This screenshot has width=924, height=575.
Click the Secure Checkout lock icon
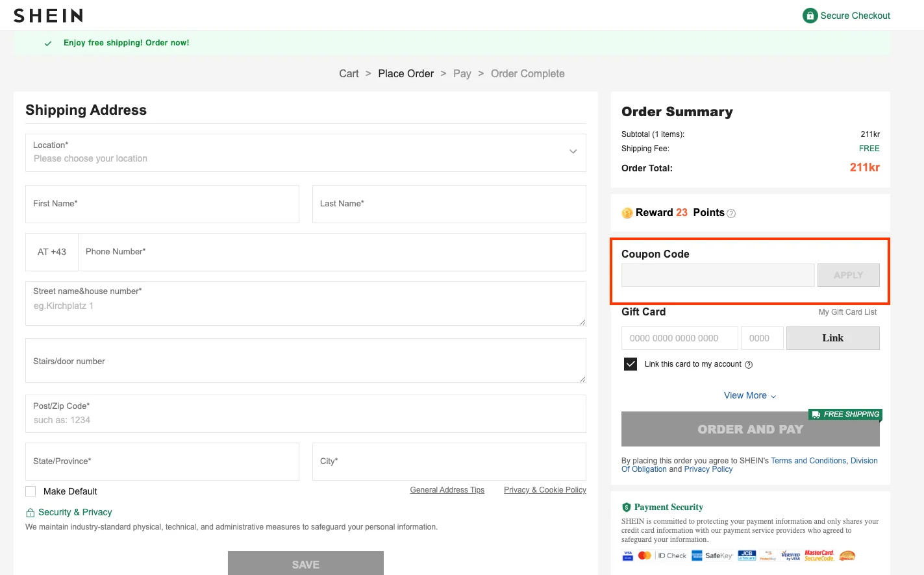click(x=810, y=16)
